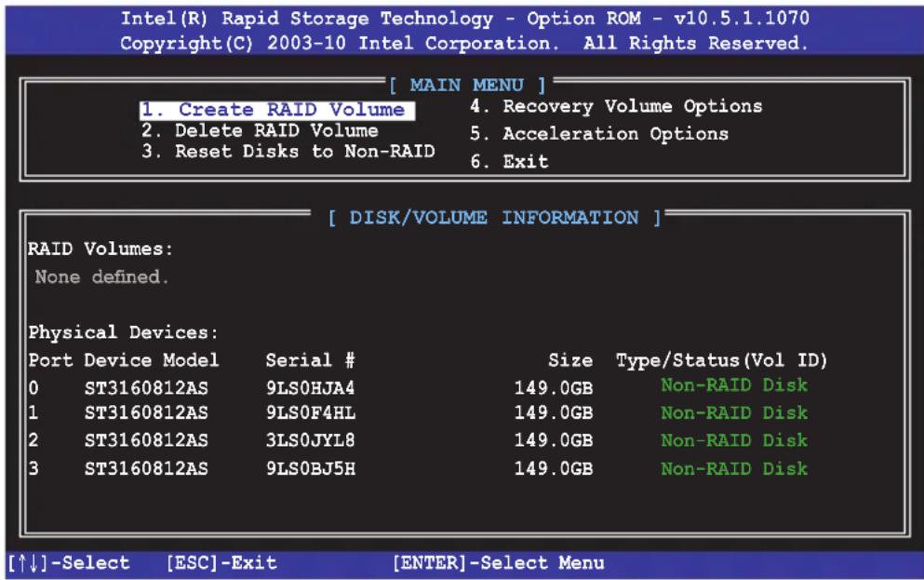Click the [ESC]-Exit hint
Viewport: 924px width, 580px height.
click(221, 563)
